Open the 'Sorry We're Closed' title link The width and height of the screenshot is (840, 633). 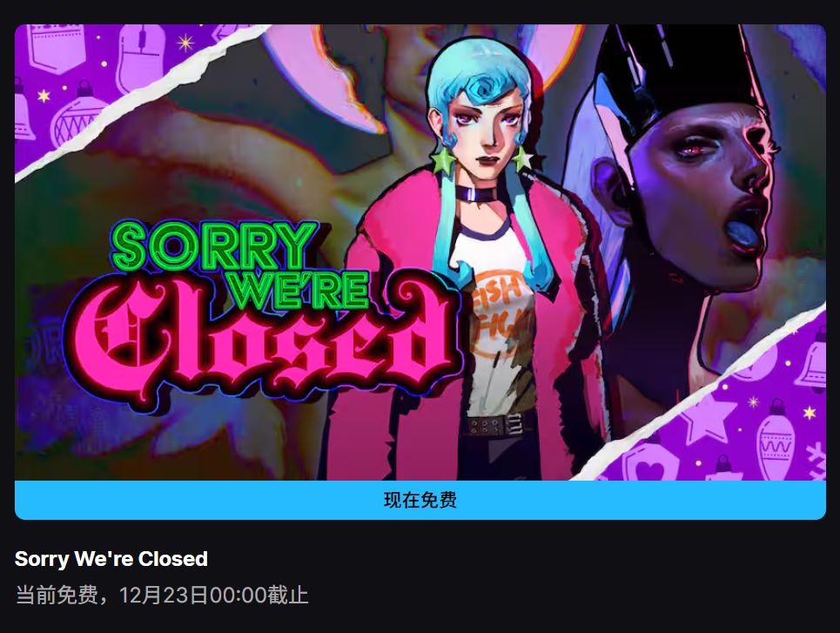(x=111, y=559)
